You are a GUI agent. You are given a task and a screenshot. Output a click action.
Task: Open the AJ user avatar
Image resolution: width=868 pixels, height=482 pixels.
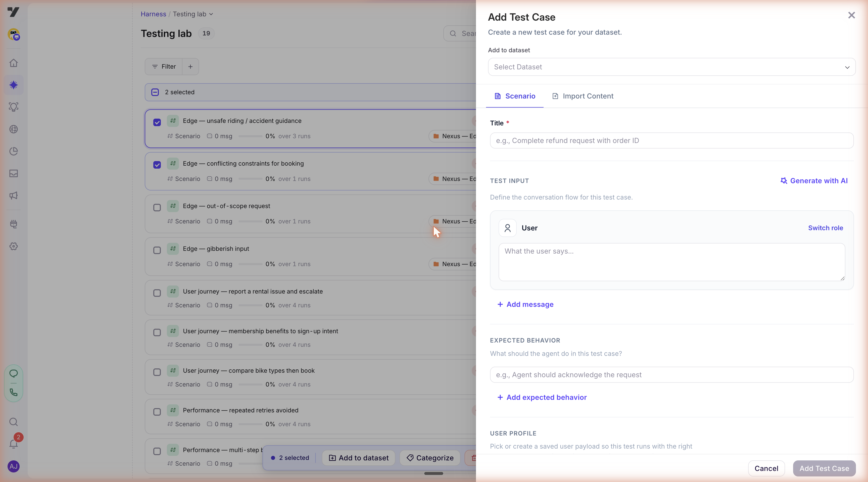point(14,466)
